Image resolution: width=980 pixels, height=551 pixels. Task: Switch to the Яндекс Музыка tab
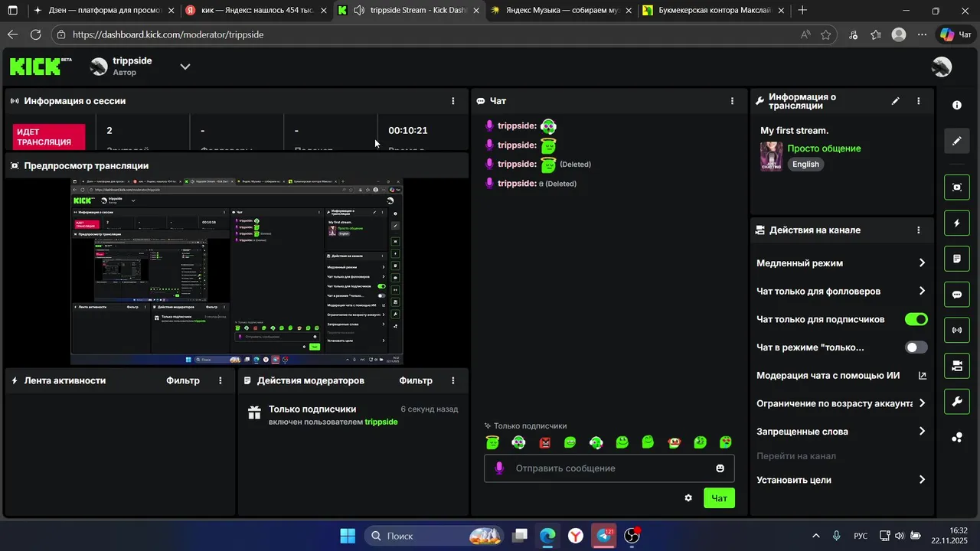pyautogui.click(x=561, y=11)
